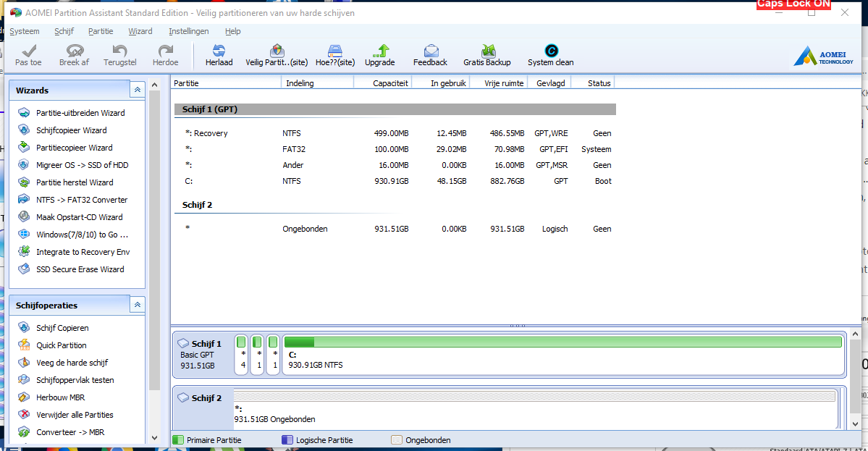
Task: Sort by the Indeling column header
Action: point(318,83)
